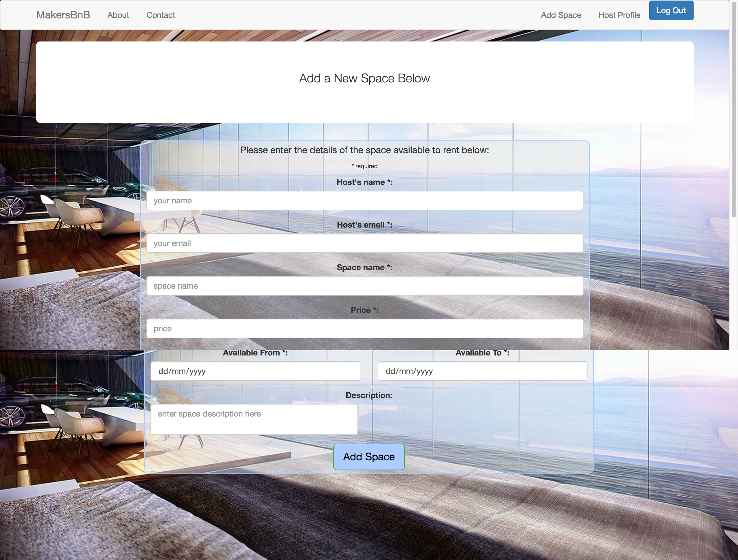Open the MakersBnB home link

(x=63, y=15)
